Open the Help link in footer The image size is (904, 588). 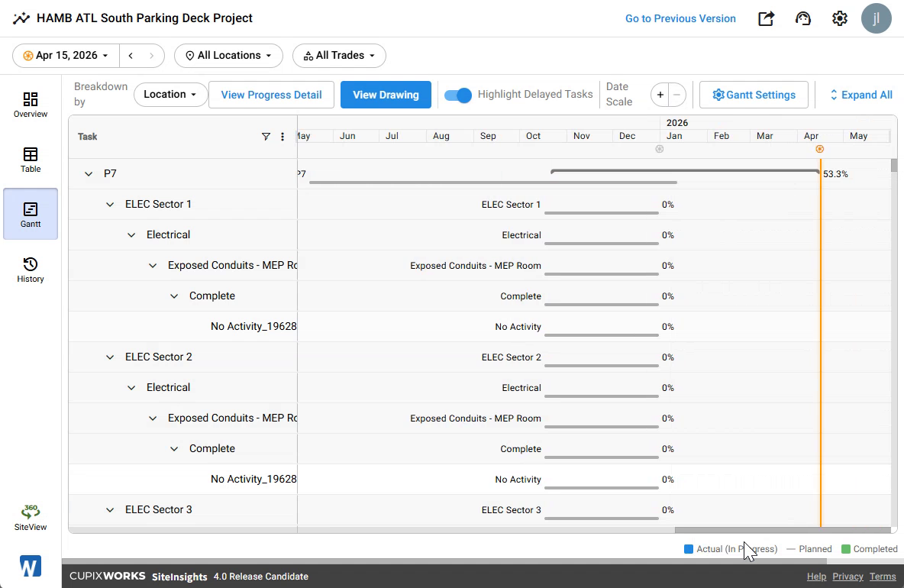pos(816,577)
